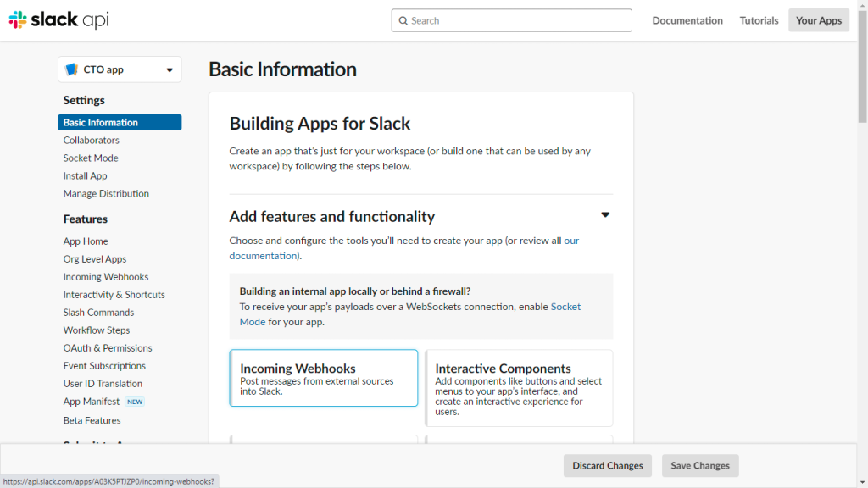Screen dimensions: 868x488
Task: Click the Features section heading text
Action: [86, 219]
